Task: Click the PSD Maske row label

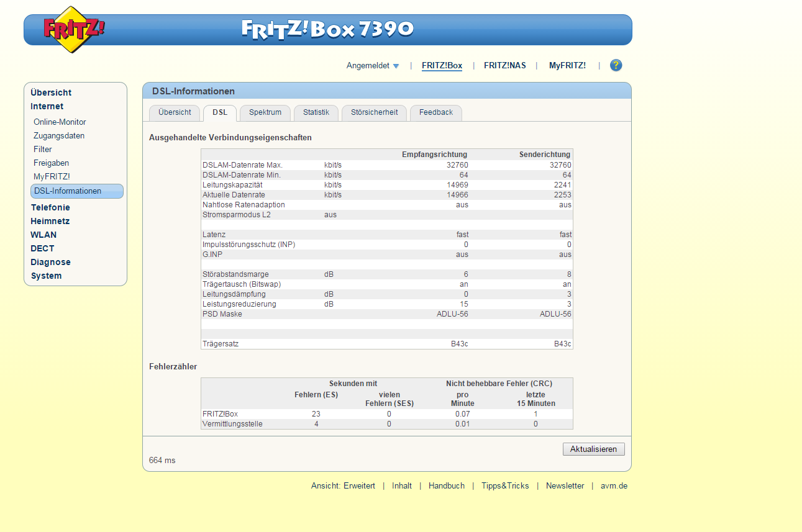Action: [x=222, y=314]
